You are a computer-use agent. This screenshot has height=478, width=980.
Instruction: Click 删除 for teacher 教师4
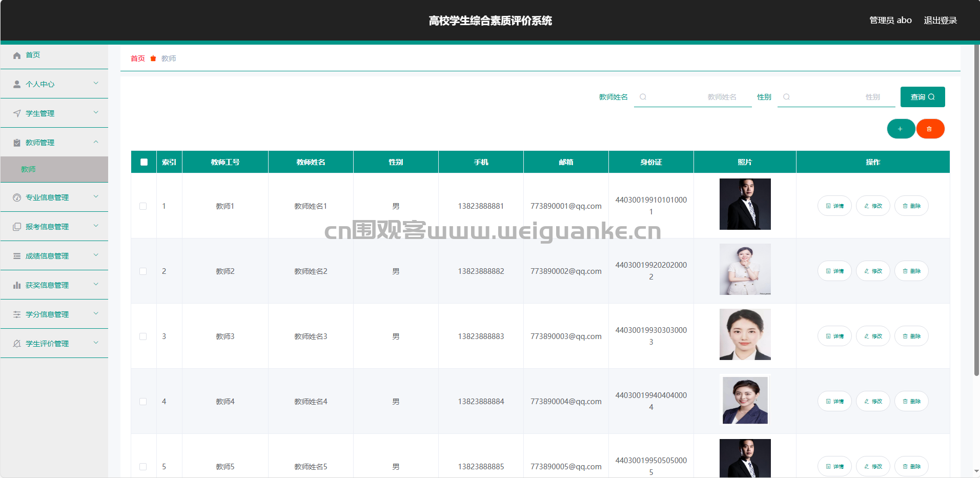pos(911,401)
